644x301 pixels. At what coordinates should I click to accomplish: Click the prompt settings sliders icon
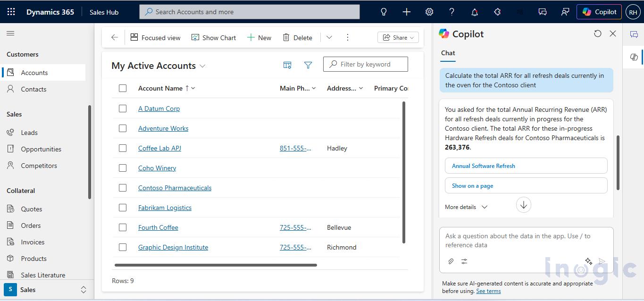click(464, 261)
